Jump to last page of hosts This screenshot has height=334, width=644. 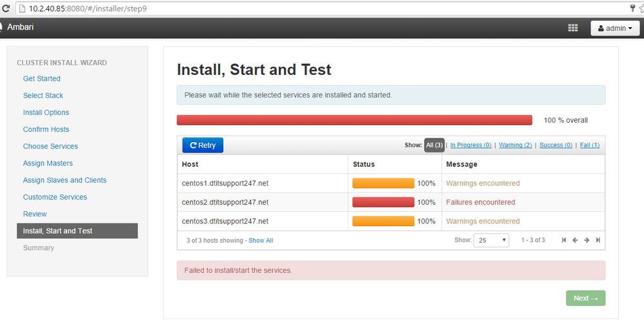click(x=598, y=240)
